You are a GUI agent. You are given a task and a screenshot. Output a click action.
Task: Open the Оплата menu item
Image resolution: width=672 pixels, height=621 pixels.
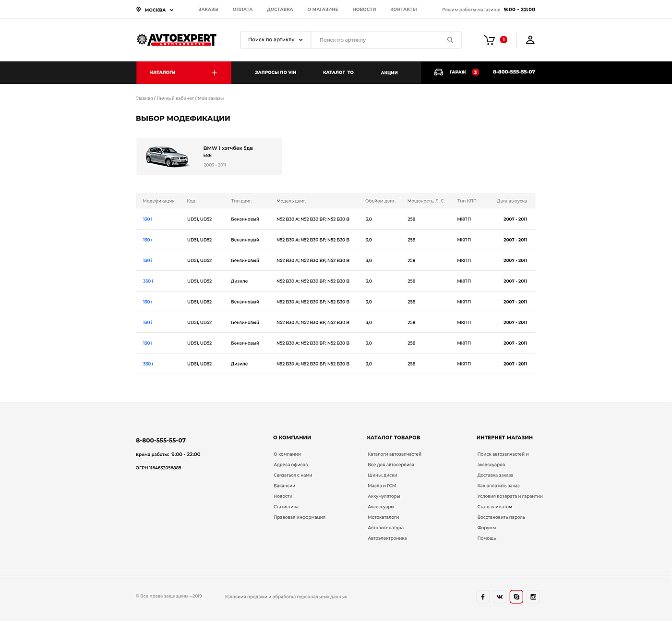click(242, 9)
